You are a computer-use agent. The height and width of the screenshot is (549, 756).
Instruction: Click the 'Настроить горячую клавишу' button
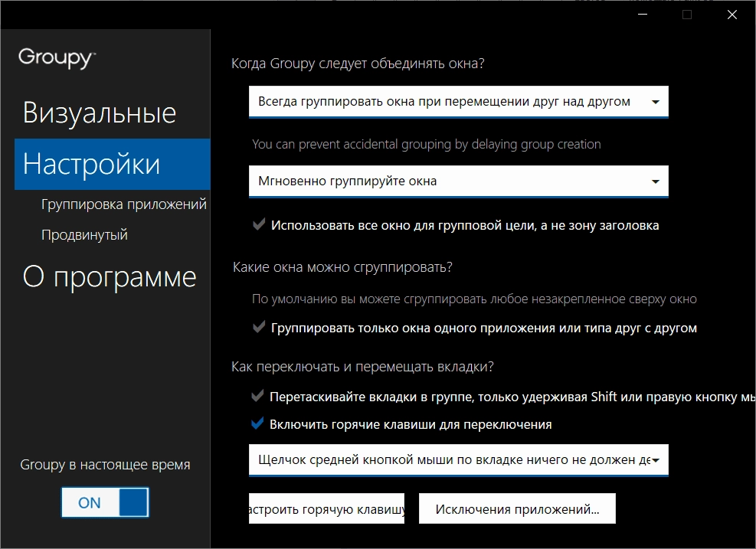click(326, 508)
